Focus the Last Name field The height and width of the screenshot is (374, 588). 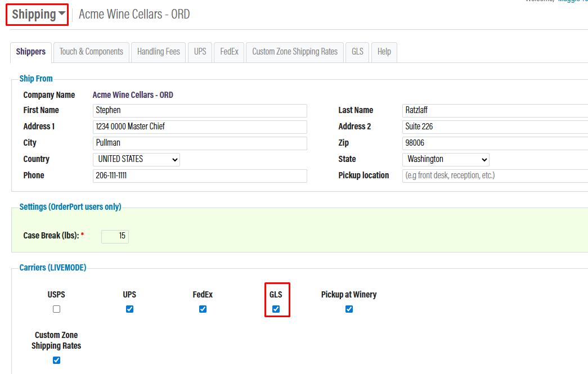pos(495,111)
